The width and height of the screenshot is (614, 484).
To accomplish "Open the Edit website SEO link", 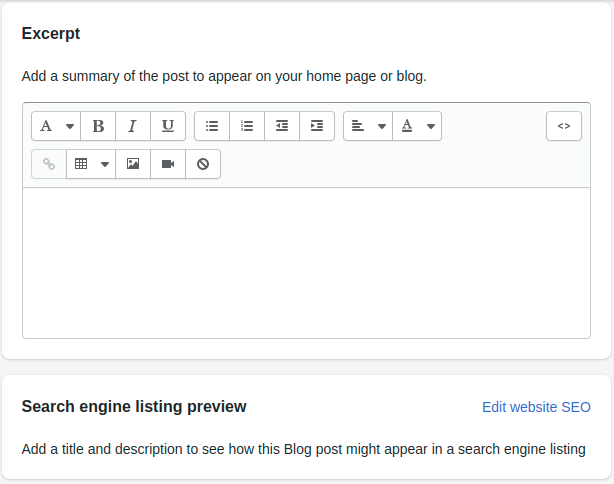I will click(536, 407).
